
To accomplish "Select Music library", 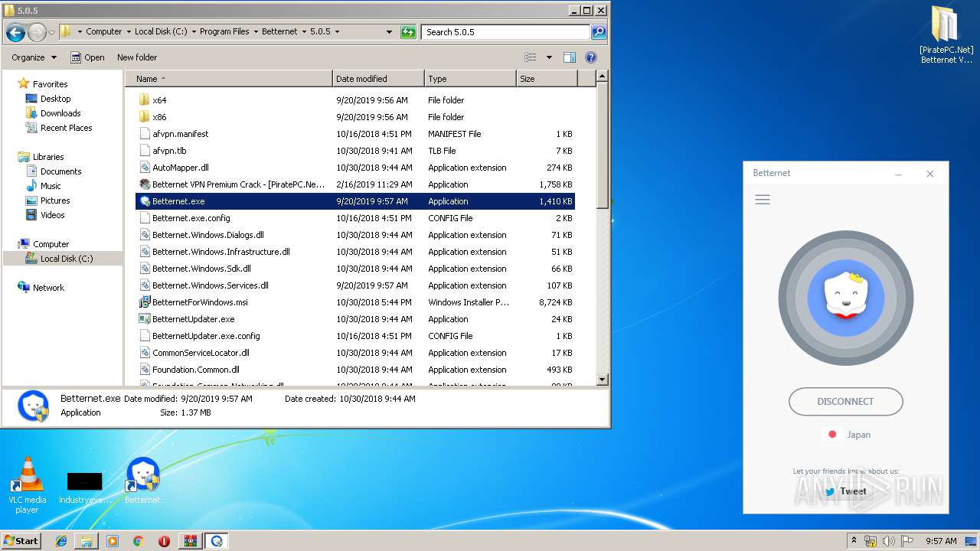I will pyautogui.click(x=51, y=186).
